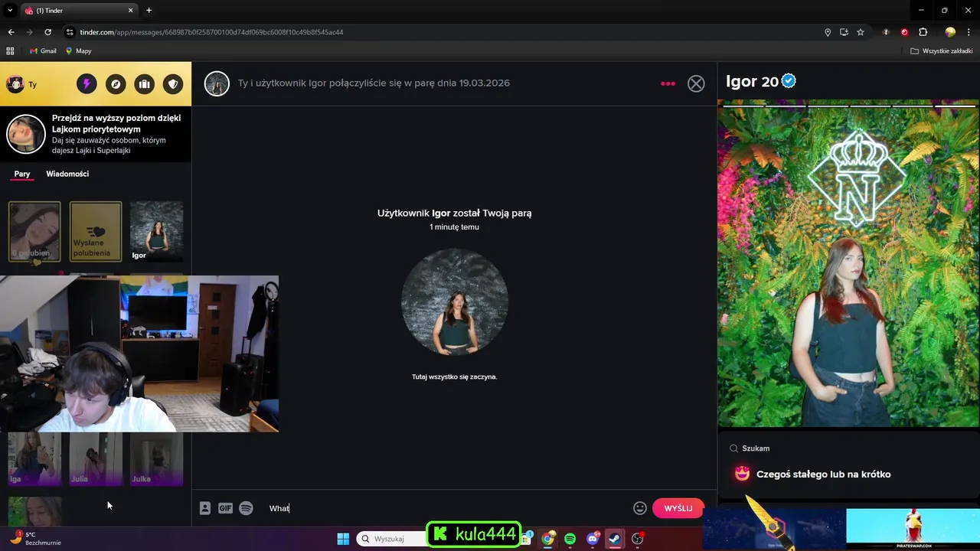Go back in the browser
The height and width of the screenshot is (551, 980).
(11, 32)
